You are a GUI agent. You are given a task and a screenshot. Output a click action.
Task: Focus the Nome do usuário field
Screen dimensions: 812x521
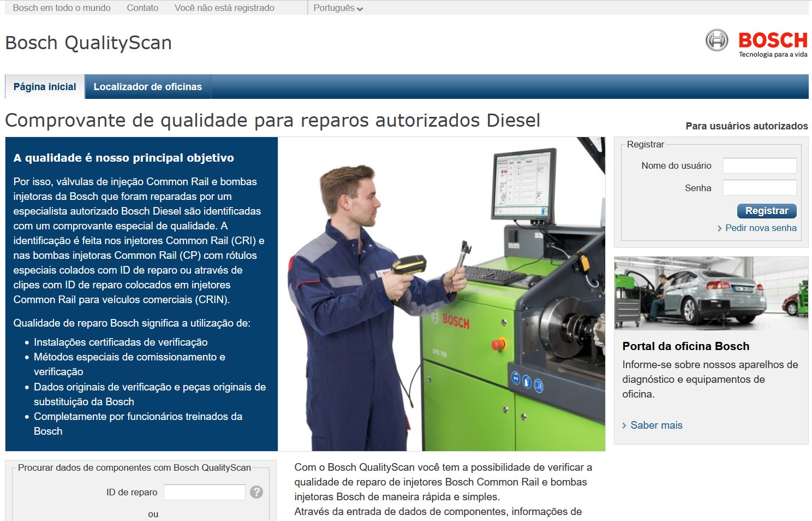point(759,165)
